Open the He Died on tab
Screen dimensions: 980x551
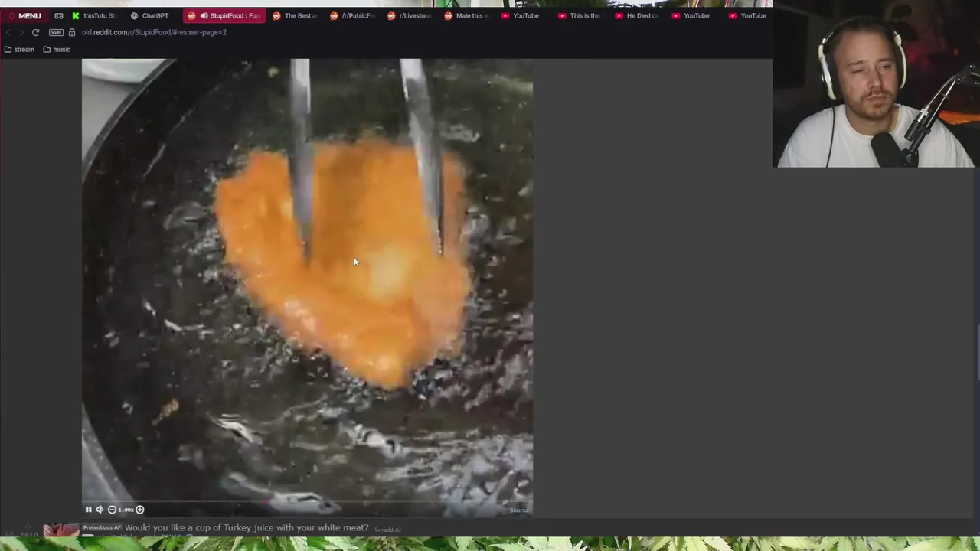pos(638,15)
